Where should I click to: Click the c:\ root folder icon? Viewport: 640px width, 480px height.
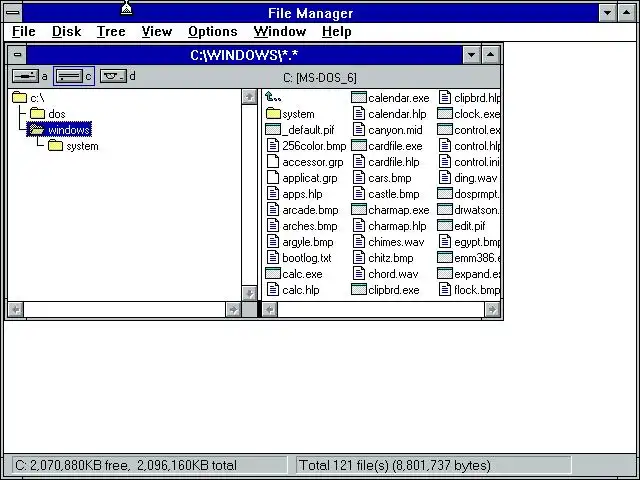coord(19,98)
